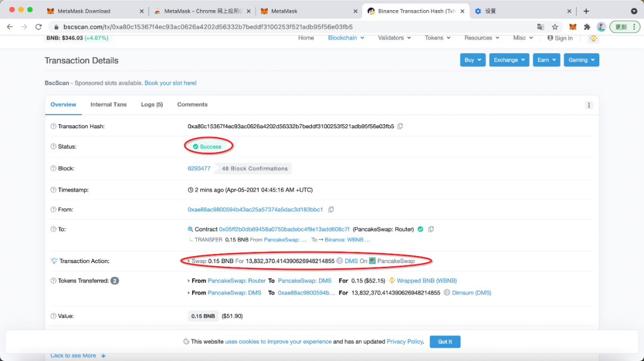Expand the Blockchain navigation dropdown
Image resolution: width=644 pixels, height=361 pixels.
(346, 38)
